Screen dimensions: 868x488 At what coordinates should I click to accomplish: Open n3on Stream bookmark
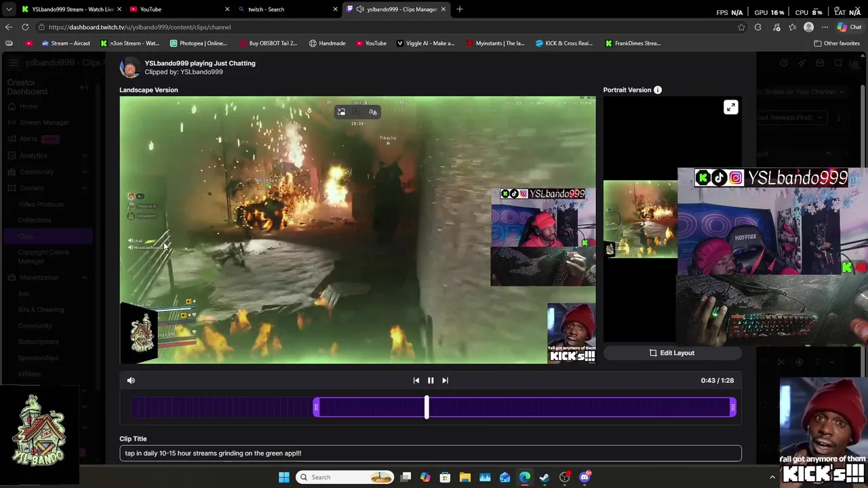[x=130, y=43]
